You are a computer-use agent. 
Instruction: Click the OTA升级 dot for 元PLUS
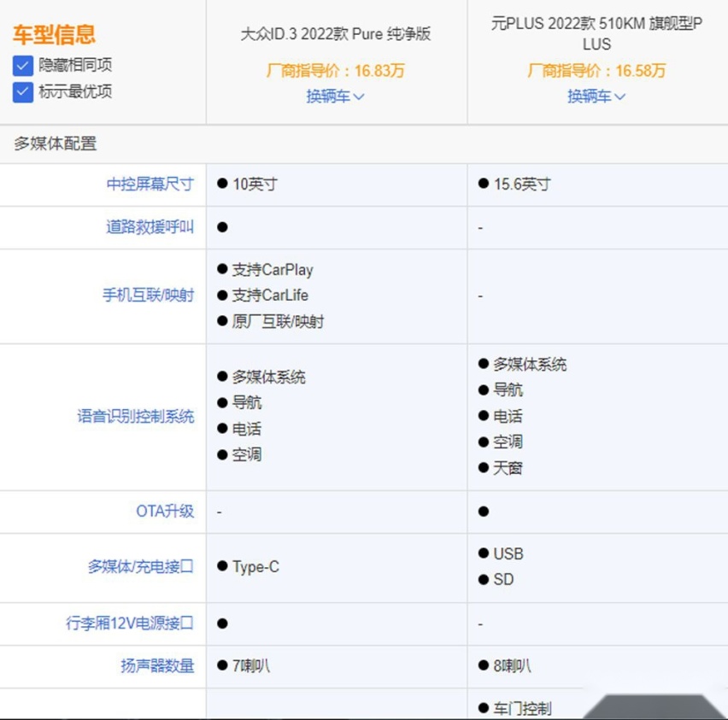click(484, 512)
